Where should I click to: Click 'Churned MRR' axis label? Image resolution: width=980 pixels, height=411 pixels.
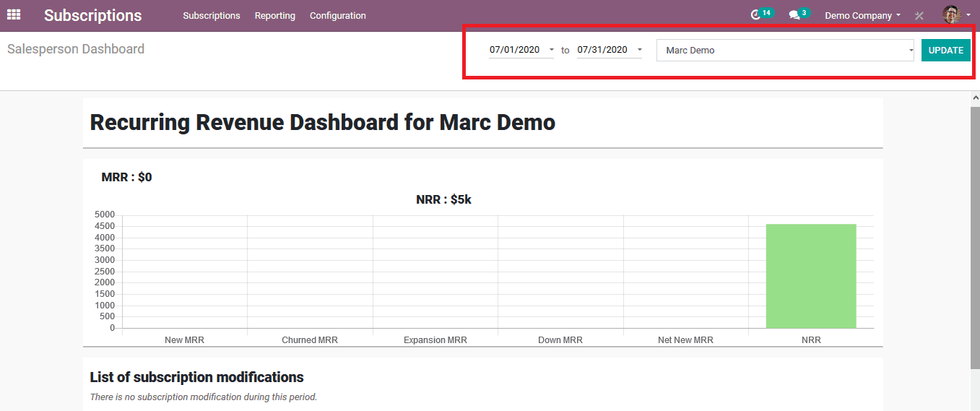(x=310, y=339)
